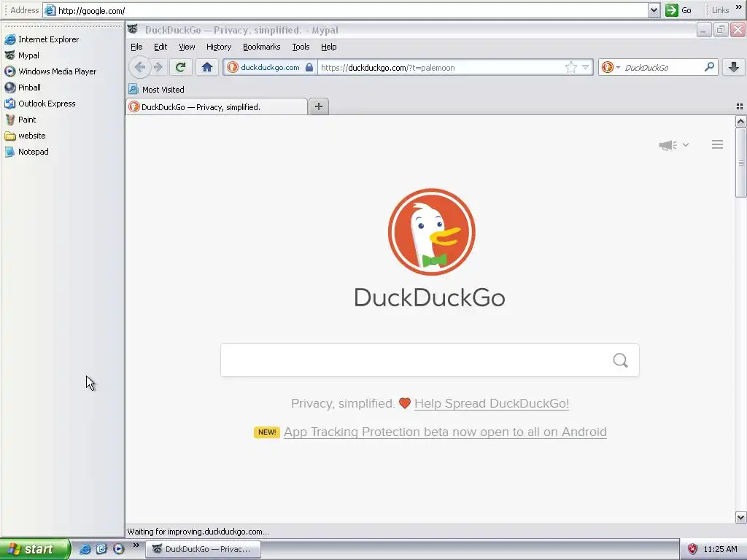Open the downloads arrow button
Viewport: 747px width, 560px height.
[x=734, y=67]
